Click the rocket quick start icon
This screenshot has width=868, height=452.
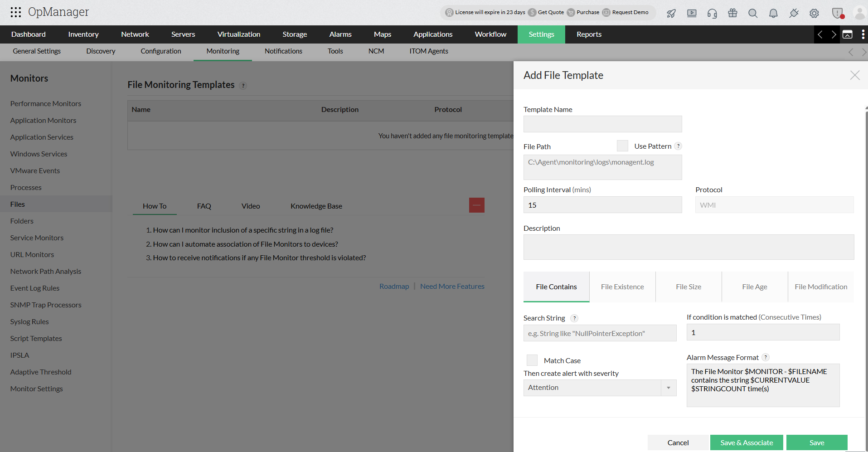click(x=671, y=13)
